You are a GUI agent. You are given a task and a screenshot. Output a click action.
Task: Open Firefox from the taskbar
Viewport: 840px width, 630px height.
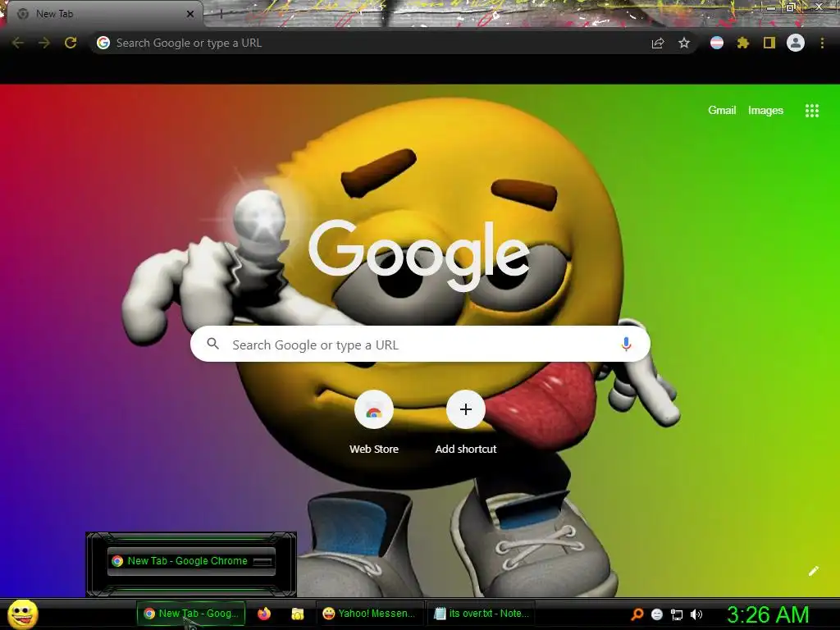(x=264, y=614)
